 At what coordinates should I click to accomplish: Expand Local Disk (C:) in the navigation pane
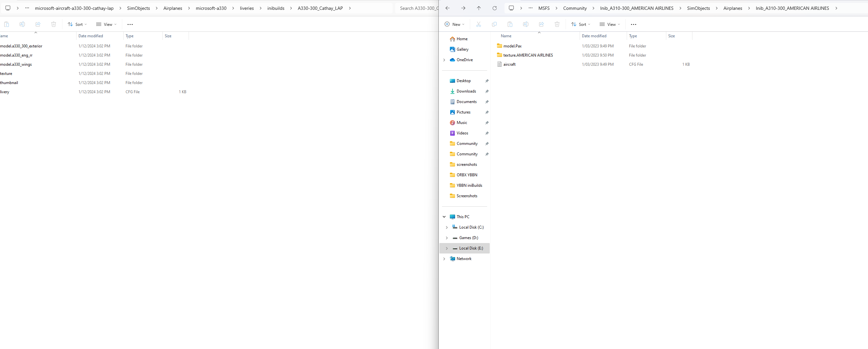click(x=447, y=227)
